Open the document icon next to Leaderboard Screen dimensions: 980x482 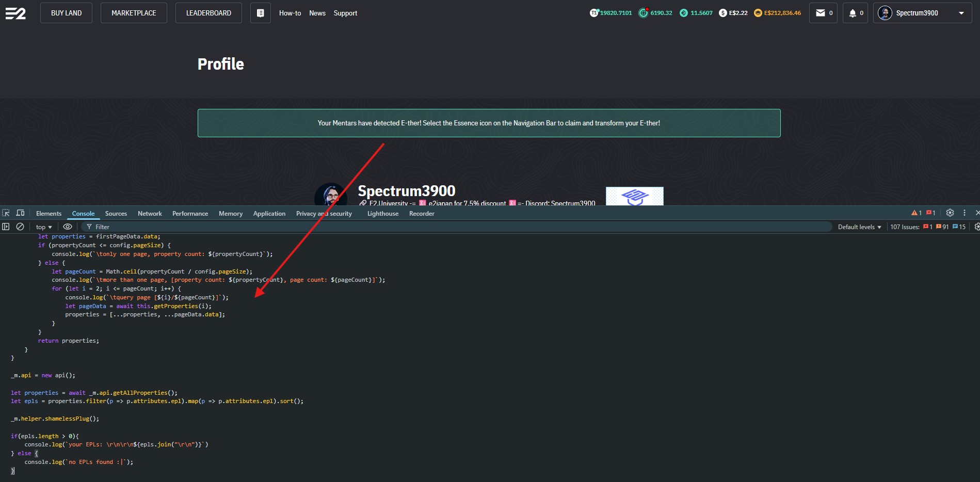(x=261, y=13)
